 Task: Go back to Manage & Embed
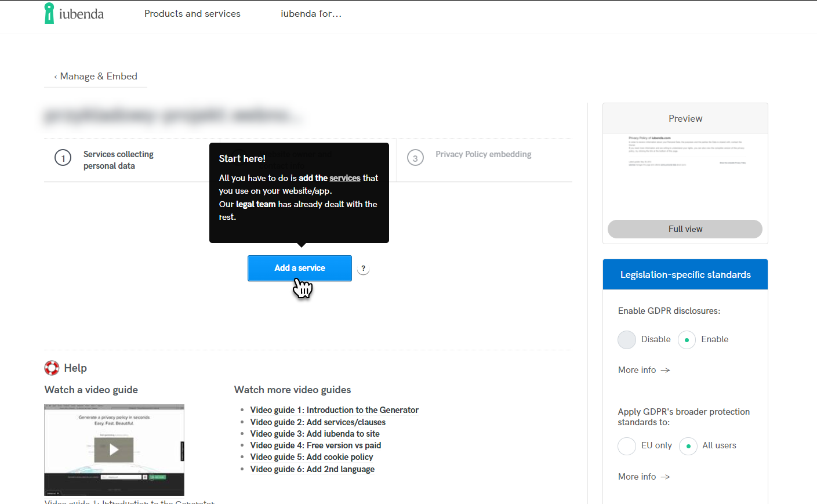pos(96,76)
